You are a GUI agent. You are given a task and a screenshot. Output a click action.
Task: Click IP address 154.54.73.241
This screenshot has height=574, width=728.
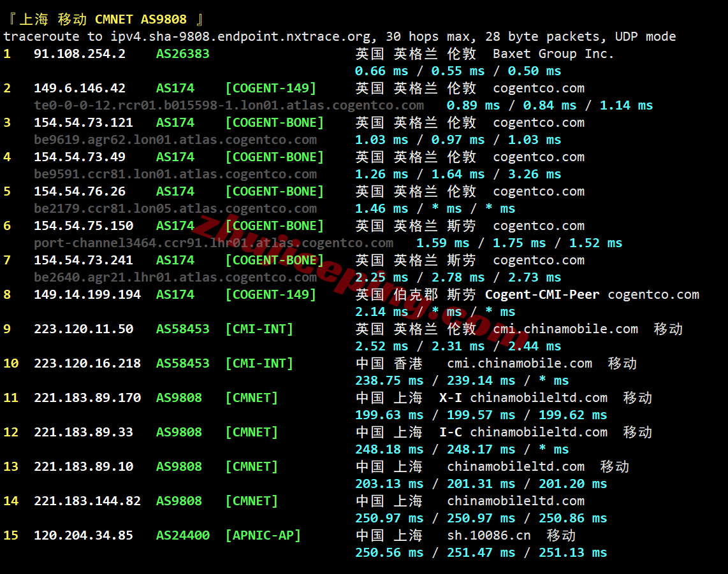[x=83, y=260]
